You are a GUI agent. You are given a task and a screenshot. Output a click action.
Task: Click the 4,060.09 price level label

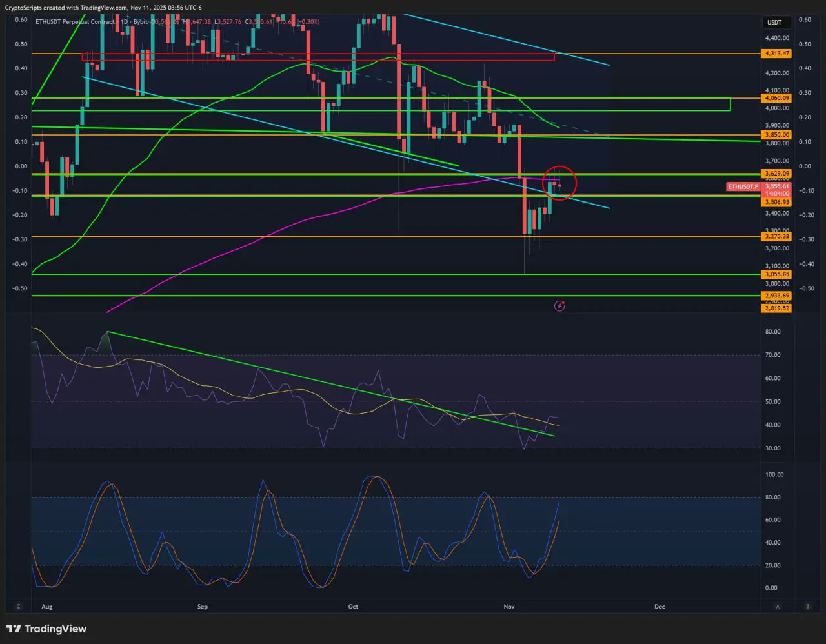(x=776, y=98)
